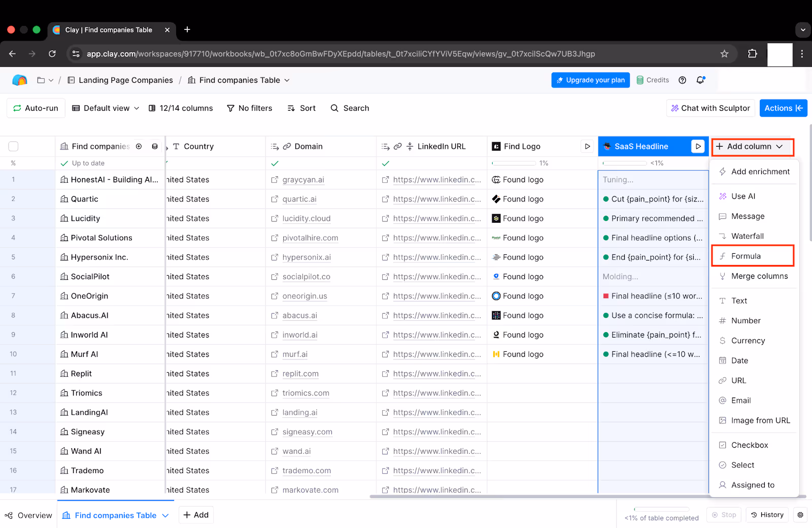Click the Credits database icon
This screenshot has height=528, width=812.
click(640, 80)
